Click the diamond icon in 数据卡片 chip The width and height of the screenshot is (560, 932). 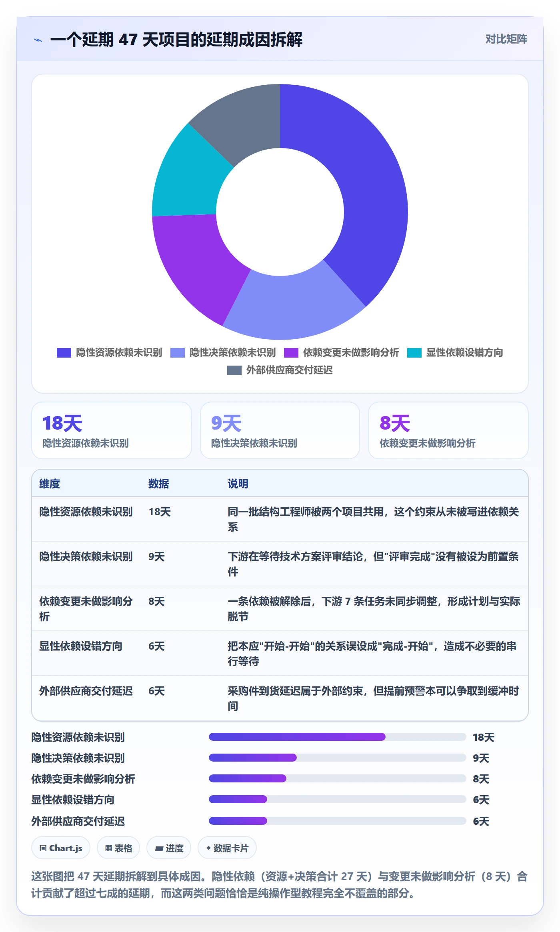[x=208, y=848]
